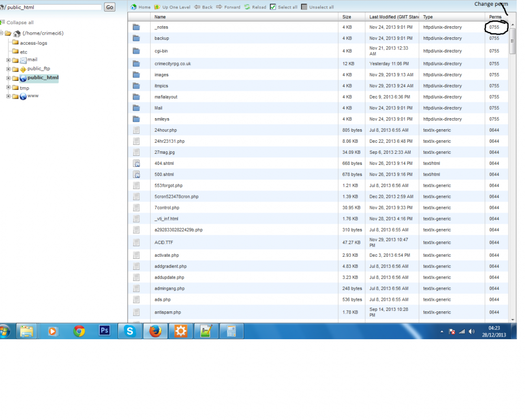Click the Forward arrow icon
Image resolution: width=525 pixels, height=420 pixels.
[220, 7]
